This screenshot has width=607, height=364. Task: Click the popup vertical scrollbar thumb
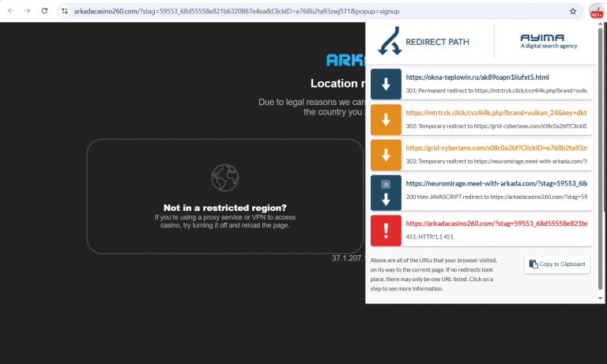pyautogui.click(x=601, y=159)
